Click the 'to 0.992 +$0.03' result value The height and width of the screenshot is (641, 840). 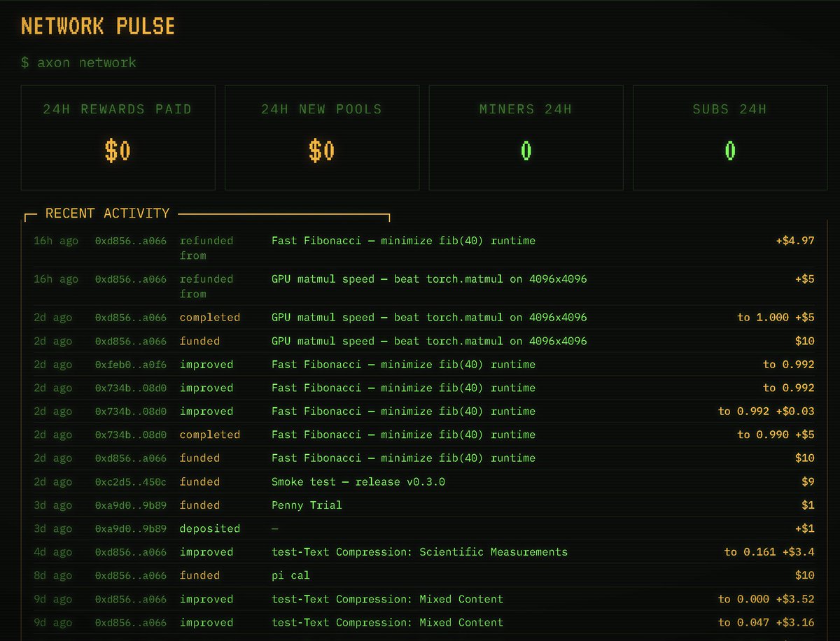tap(766, 411)
